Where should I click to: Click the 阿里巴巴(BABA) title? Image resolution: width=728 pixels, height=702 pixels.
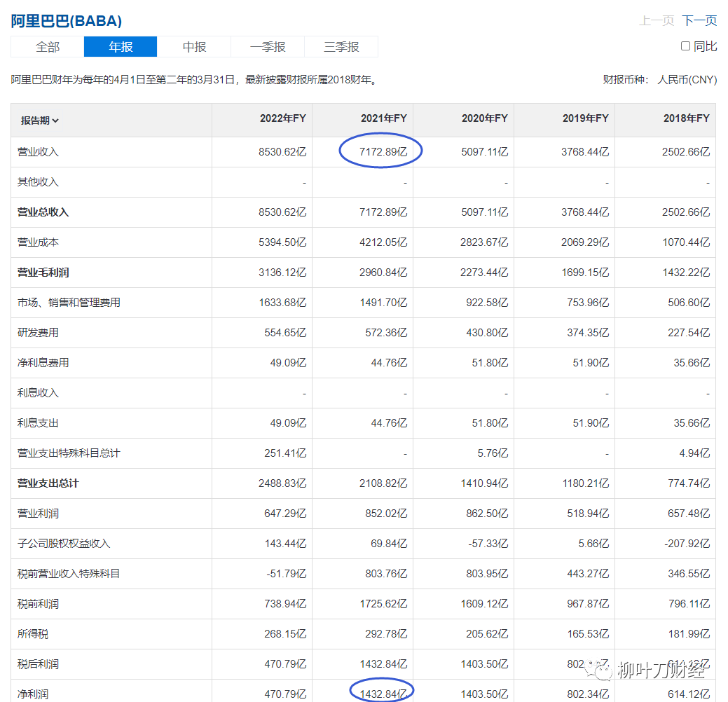[67, 21]
